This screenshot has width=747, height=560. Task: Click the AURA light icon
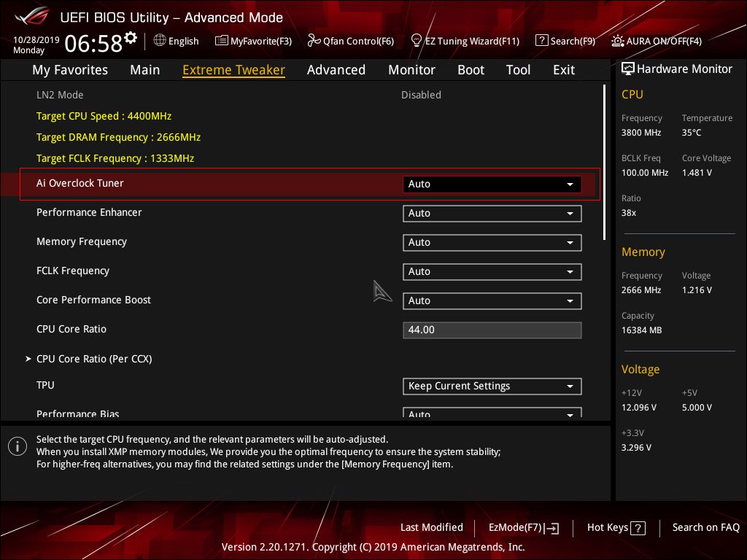pos(618,41)
